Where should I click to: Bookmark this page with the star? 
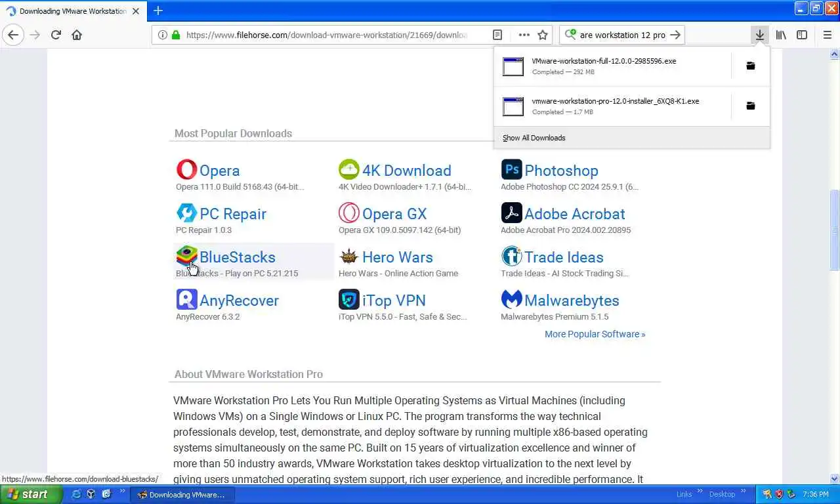tap(543, 35)
